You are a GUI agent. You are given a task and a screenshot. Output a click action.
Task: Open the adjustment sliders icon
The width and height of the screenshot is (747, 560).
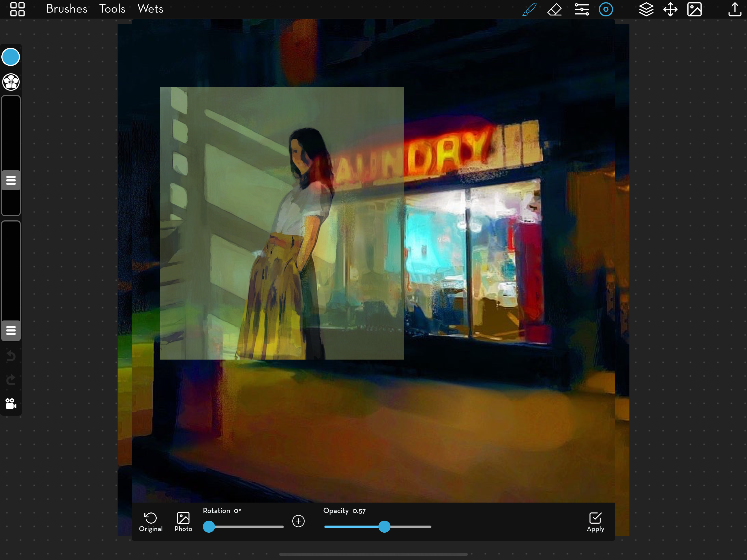pyautogui.click(x=582, y=9)
